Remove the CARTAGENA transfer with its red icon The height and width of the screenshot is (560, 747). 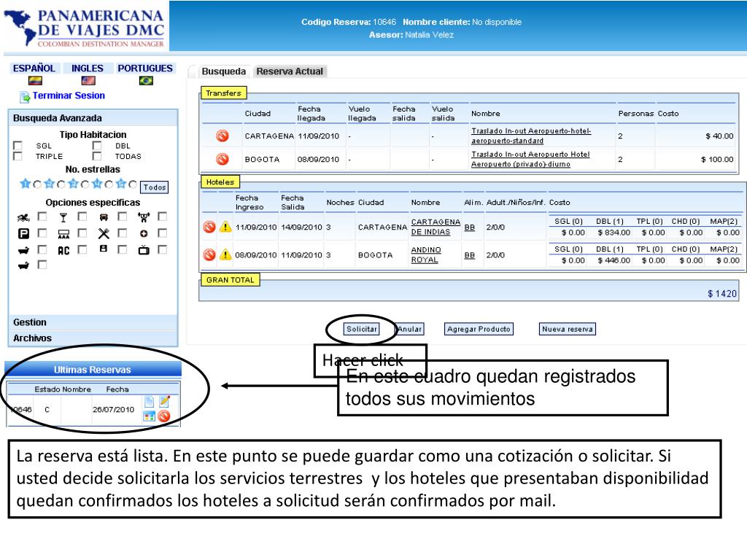222,136
